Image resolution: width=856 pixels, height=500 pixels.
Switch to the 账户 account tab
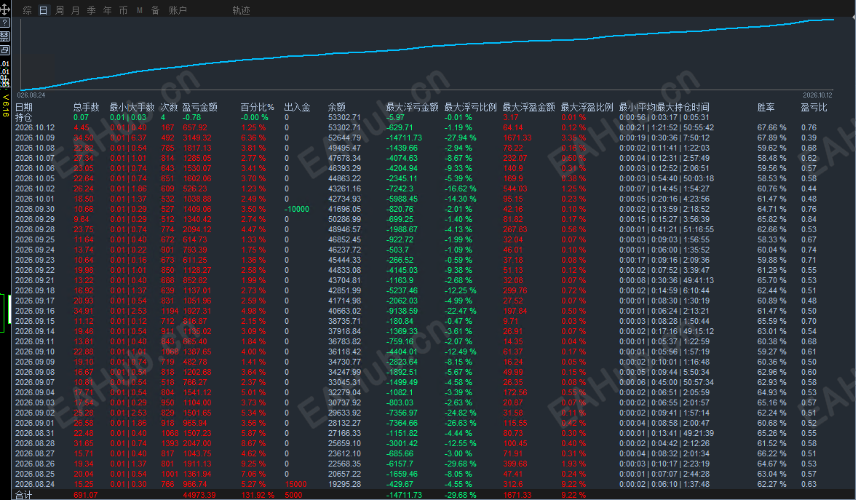tap(177, 10)
